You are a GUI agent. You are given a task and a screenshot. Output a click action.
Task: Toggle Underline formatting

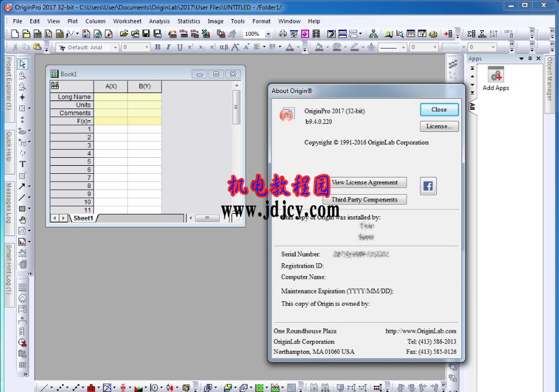pos(180,47)
